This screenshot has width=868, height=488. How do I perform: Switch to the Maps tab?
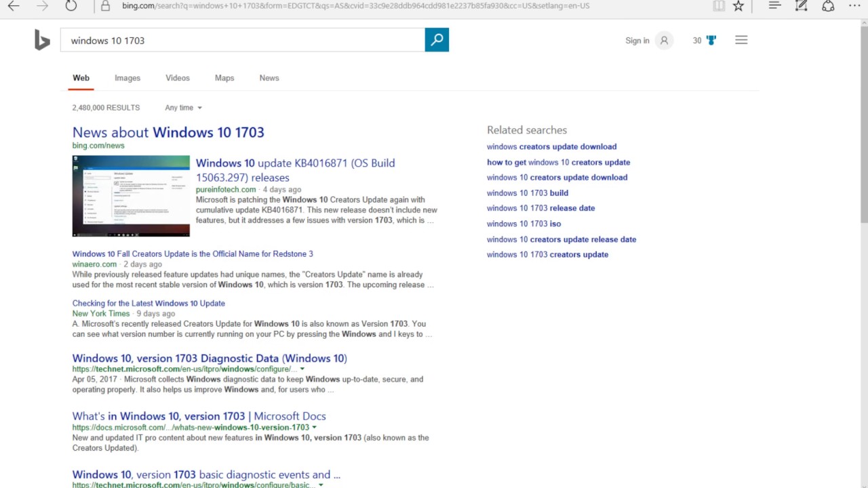click(x=224, y=78)
